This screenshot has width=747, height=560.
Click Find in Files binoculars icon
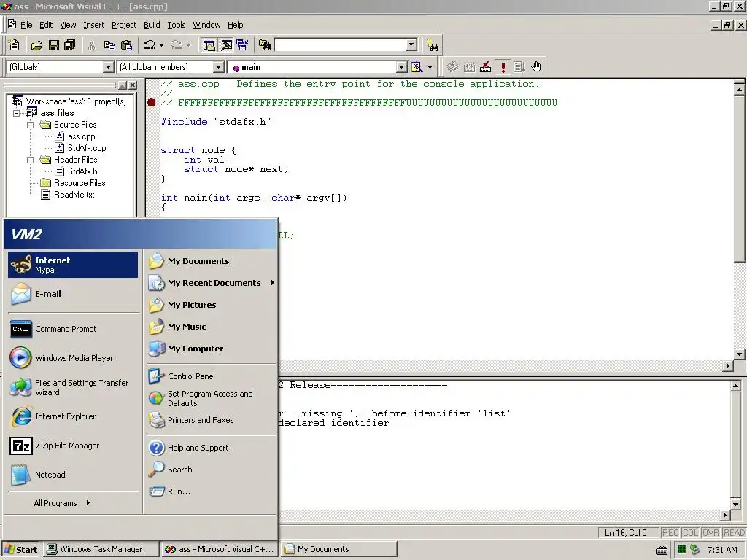tap(265, 45)
